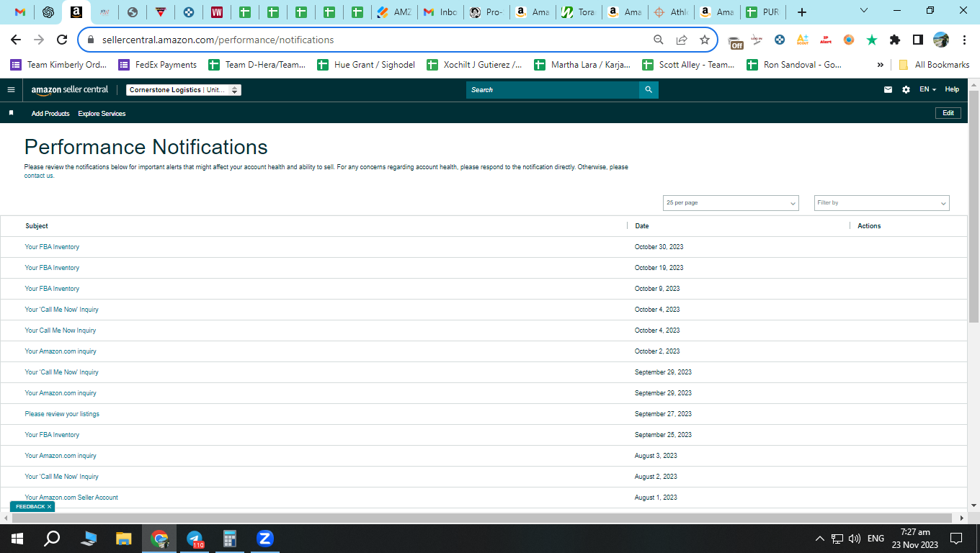Viewport: 980px width, 553px height.
Task: Click the search magnifier button
Action: click(649, 90)
